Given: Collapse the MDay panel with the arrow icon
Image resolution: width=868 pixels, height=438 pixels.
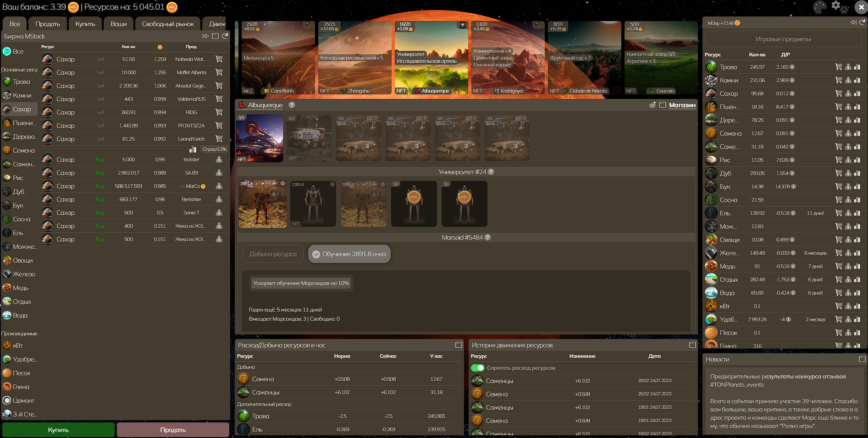Looking at the screenshot, I should [x=853, y=22].
